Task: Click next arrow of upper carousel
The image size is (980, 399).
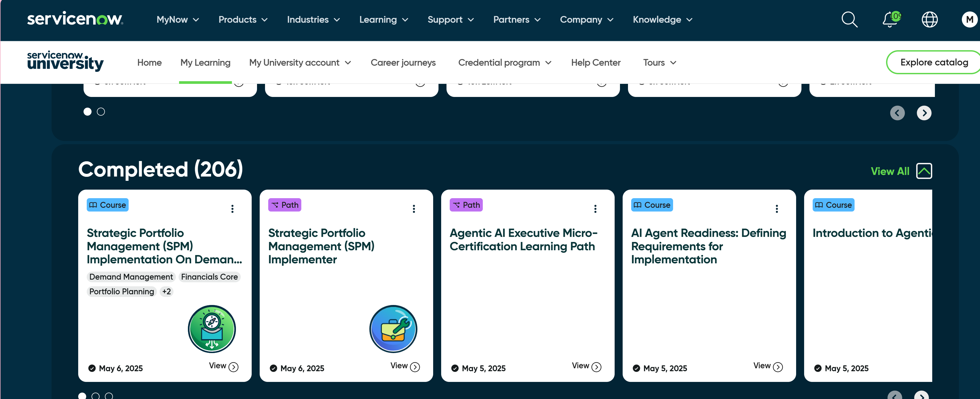Action: [x=924, y=113]
